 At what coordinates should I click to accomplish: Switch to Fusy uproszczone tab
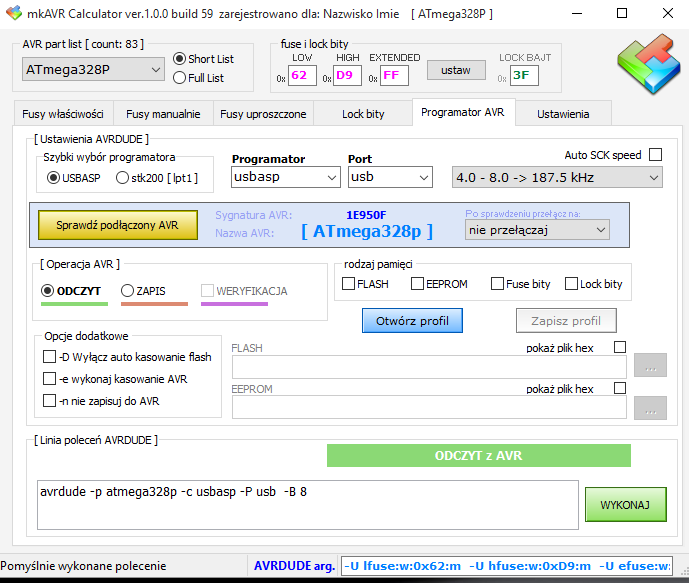(263, 114)
